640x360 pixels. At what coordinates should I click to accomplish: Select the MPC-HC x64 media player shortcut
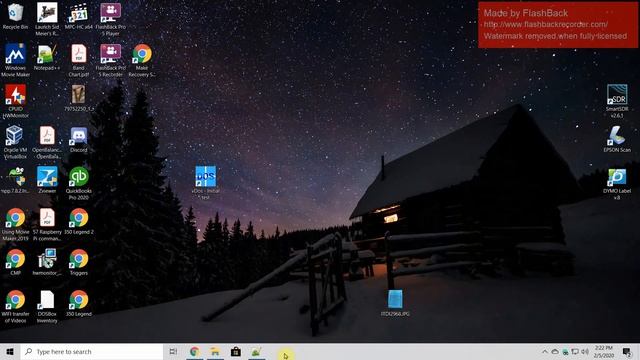(78, 16)
